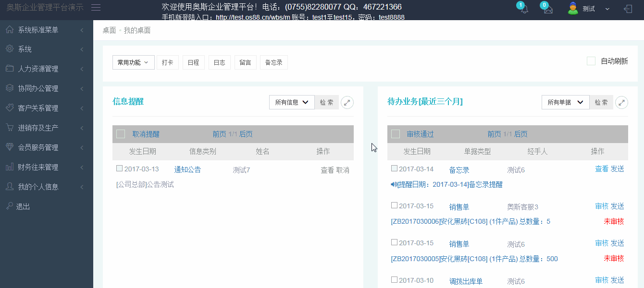Check the 销售单 奥斯客服3 row checkbox
644x288 pixels.
[x=394, y=205]
